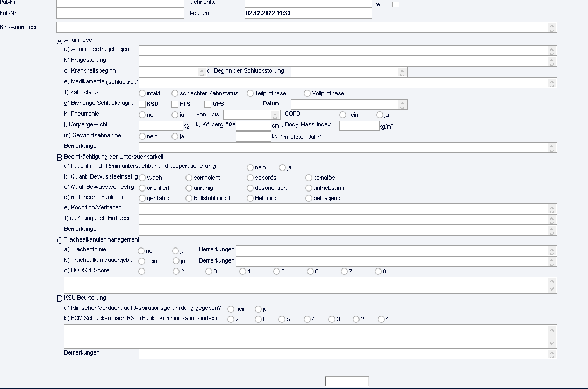Screen dimensions: 588x389
Task: Choose 'nein' for Aspirationsgefährdung Verdacht
Action: click(x=231, y=309)
